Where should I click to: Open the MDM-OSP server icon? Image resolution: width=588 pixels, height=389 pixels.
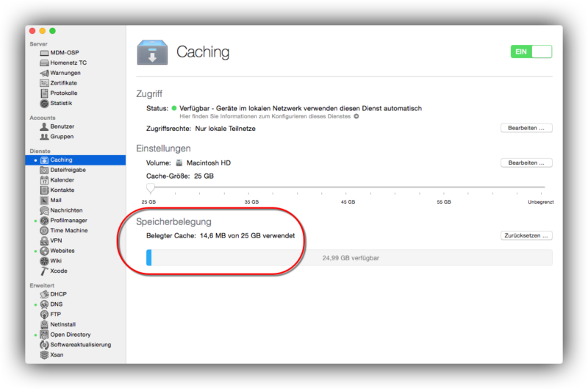pyautogui.click(x=44, y=53)
